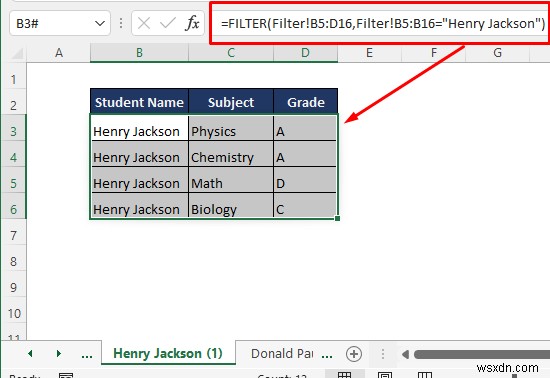This screenshot has width=550, height=378.
Task: Switch to the Donald Pa... sheet tab
Action: click(282, 353)
